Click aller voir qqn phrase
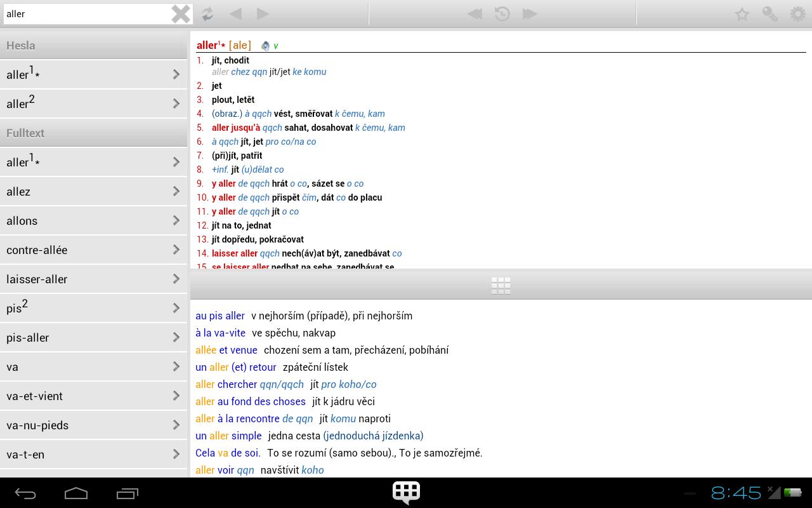The width and height of the screenshot is (812, 508). [x=225, y=470]
